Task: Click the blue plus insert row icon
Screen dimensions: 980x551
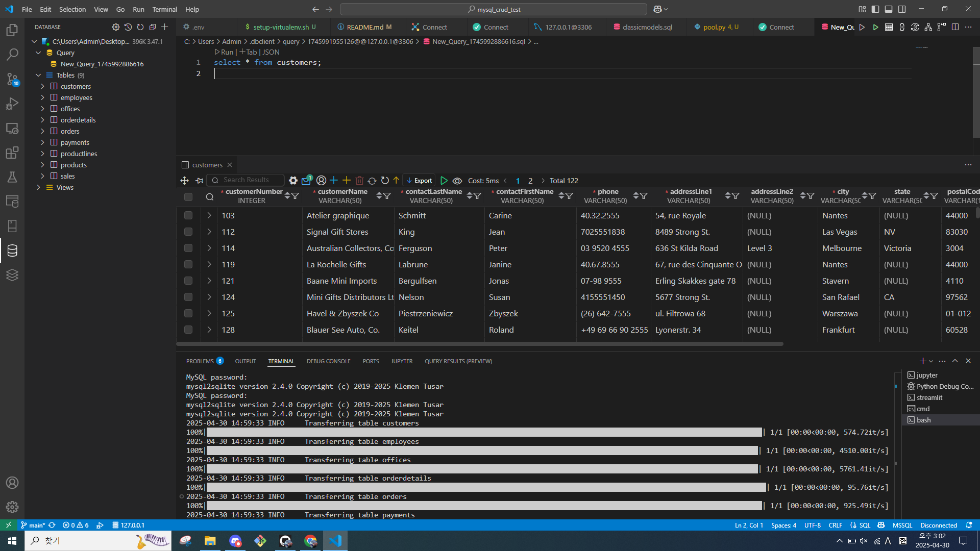Action: (334, 181)
